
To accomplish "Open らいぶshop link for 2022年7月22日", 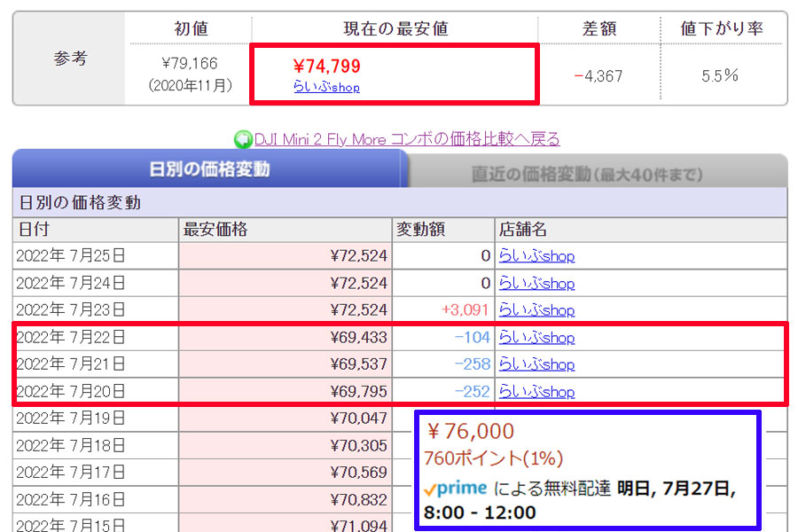I will point(537,338).
